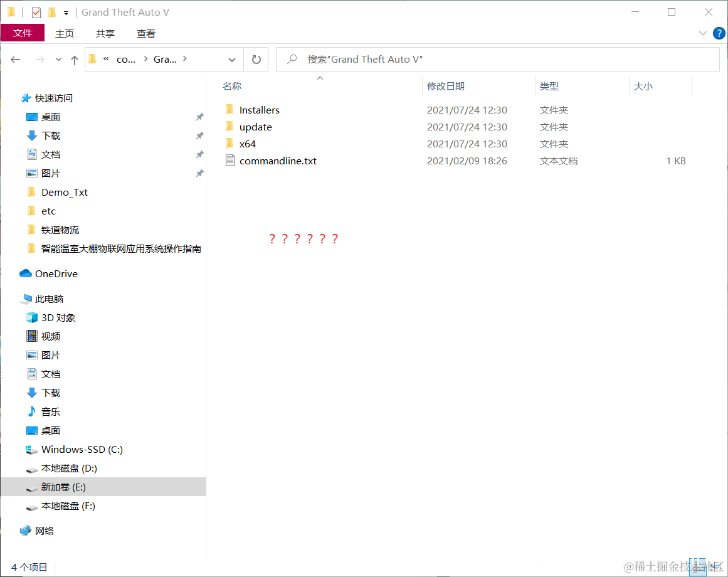Sort by the 名称 column header
The width and height of the screenshot is (728, 577).
[231, 87]
